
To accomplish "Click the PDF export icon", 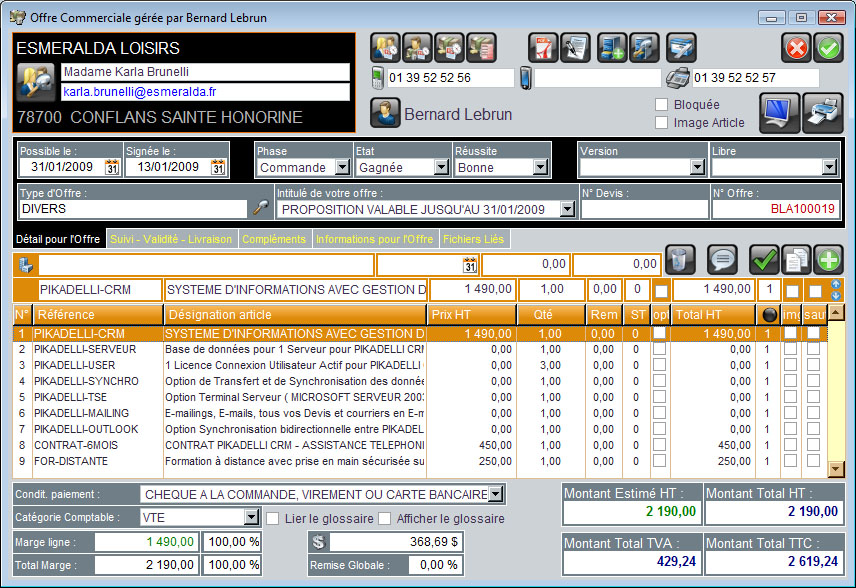I will [x=543, y=47].
